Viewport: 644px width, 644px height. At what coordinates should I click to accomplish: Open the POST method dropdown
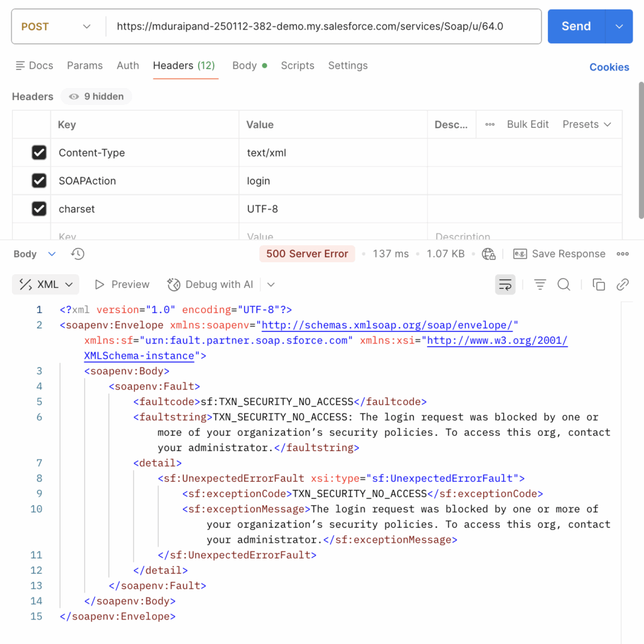(57, 26)
